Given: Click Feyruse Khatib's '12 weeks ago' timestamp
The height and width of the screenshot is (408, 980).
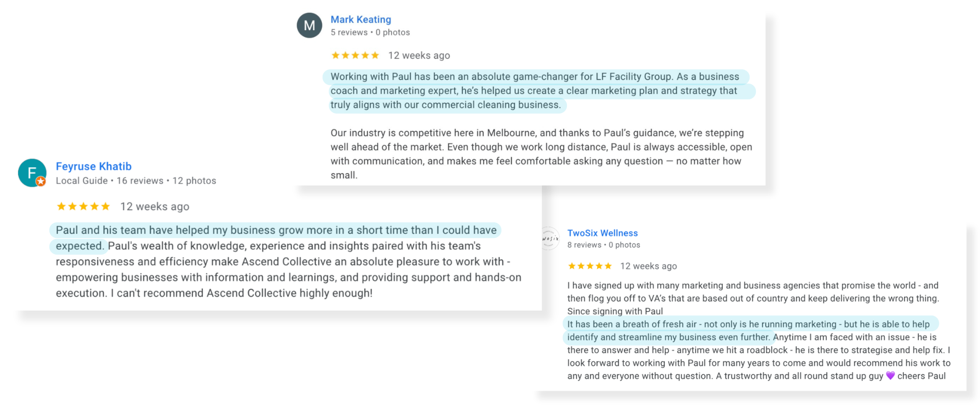Looking at the screenshot, I should [154, 207].
